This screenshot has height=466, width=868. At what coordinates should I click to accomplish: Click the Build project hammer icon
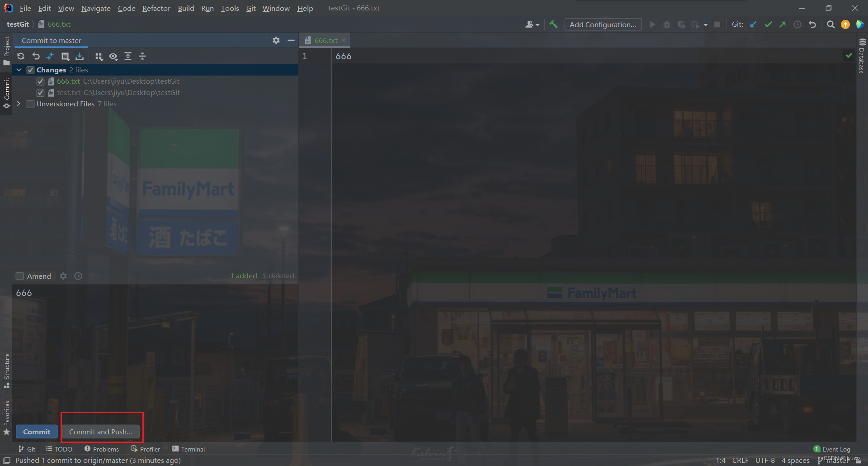(553, 24)
